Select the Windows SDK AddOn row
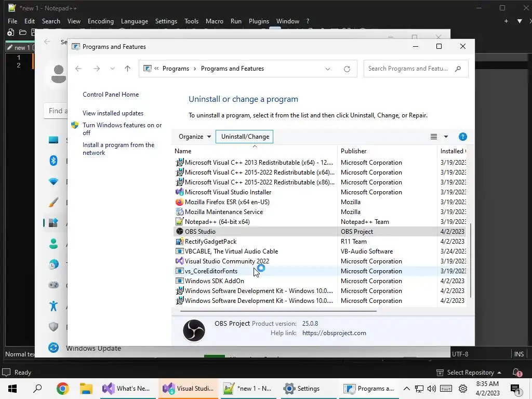This screenshot has width=532, height=399. 320,281
